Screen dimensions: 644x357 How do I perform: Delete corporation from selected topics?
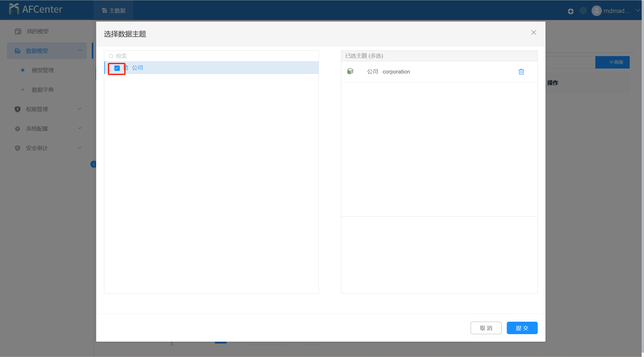pos(521,72)
